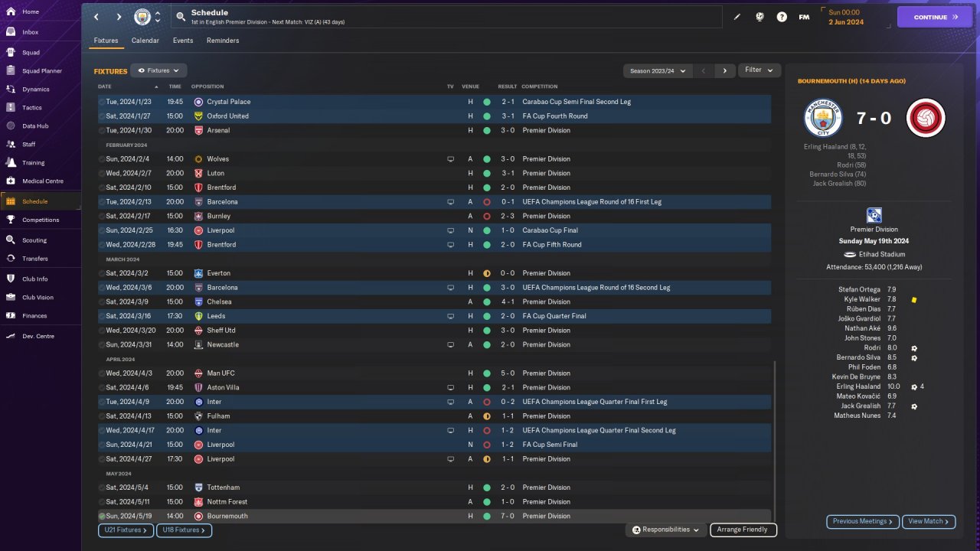
Task: Open the Responsibilities dropdown
Action: 666,530
